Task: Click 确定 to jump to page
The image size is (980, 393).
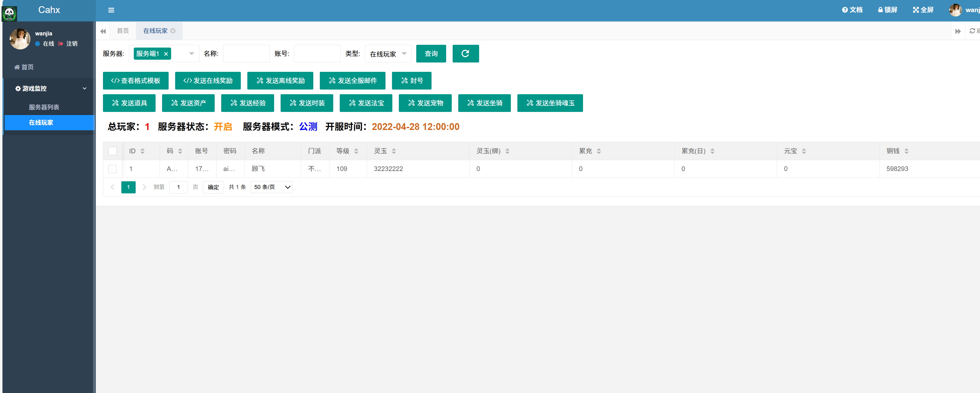Action: point(213,187)
